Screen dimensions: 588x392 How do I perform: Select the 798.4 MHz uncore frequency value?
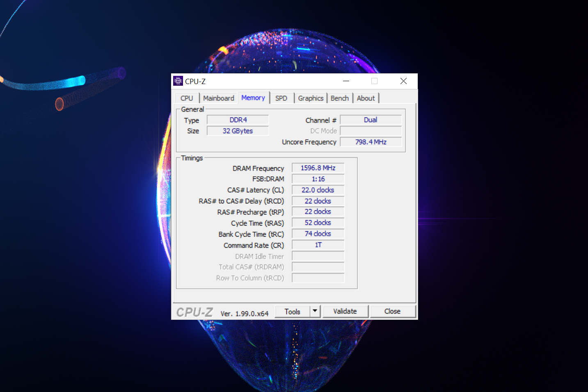371,142
